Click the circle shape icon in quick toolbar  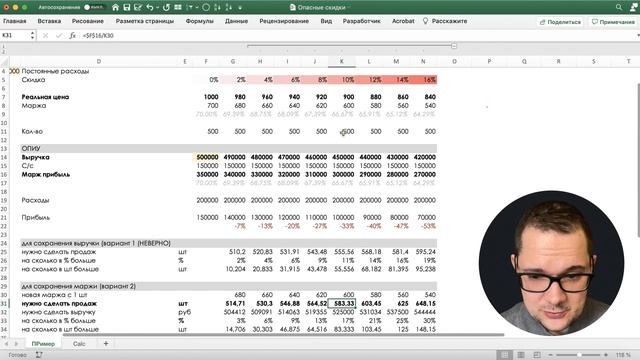tap(206, 7)
